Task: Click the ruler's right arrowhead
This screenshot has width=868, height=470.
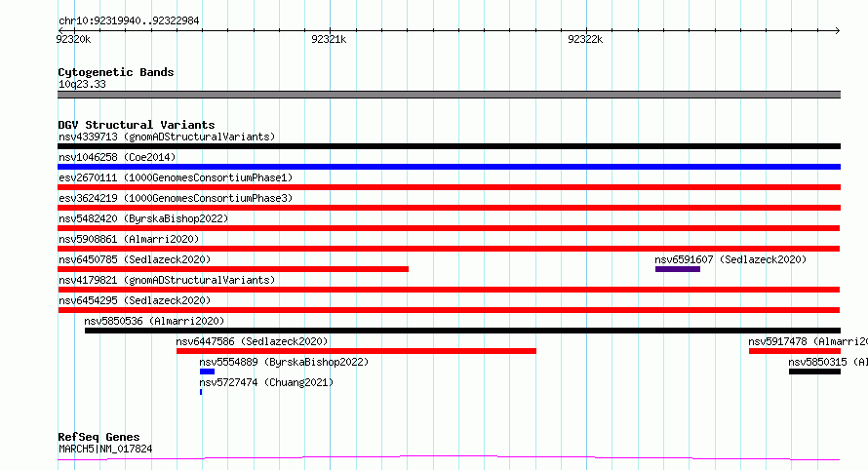Action: [838, 31]
